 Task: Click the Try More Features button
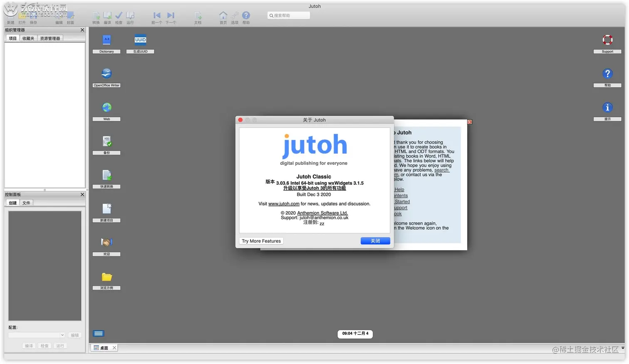tap(261, 241)
